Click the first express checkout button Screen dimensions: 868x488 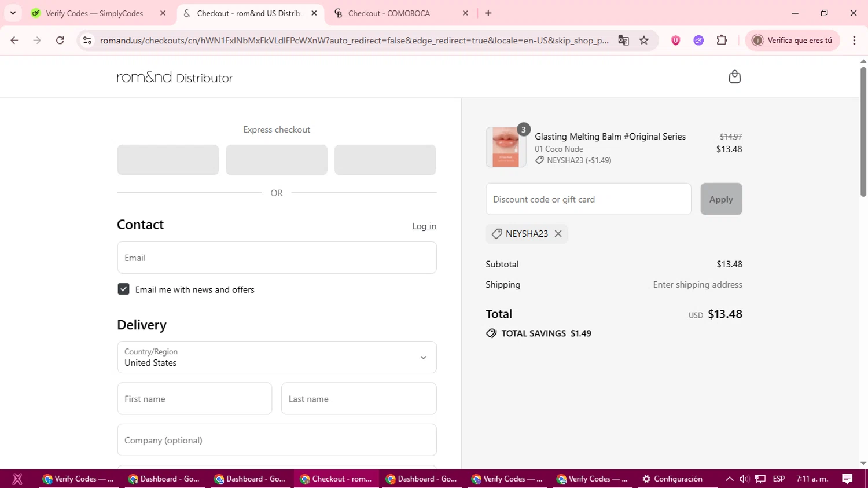[x=168, y=160]
